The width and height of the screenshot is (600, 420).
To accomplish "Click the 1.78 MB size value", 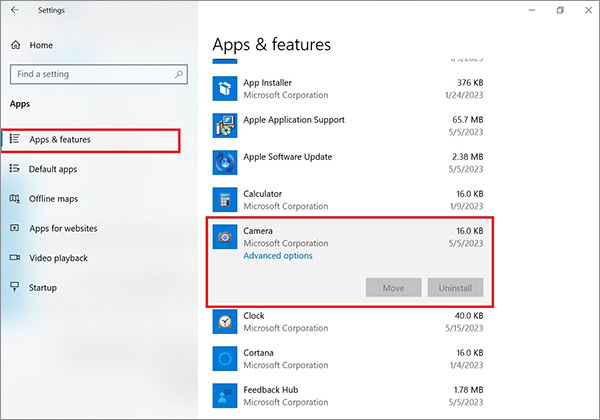I will pos(468,390).
